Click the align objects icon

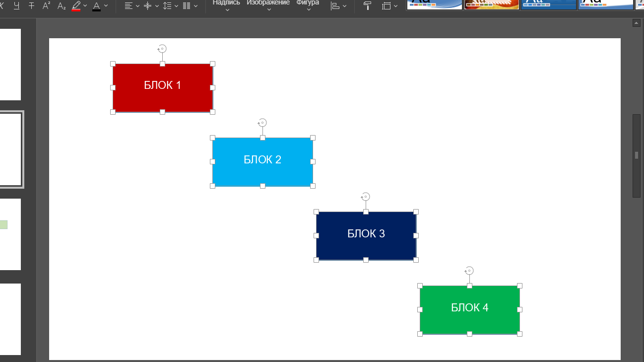click(335, 6)
